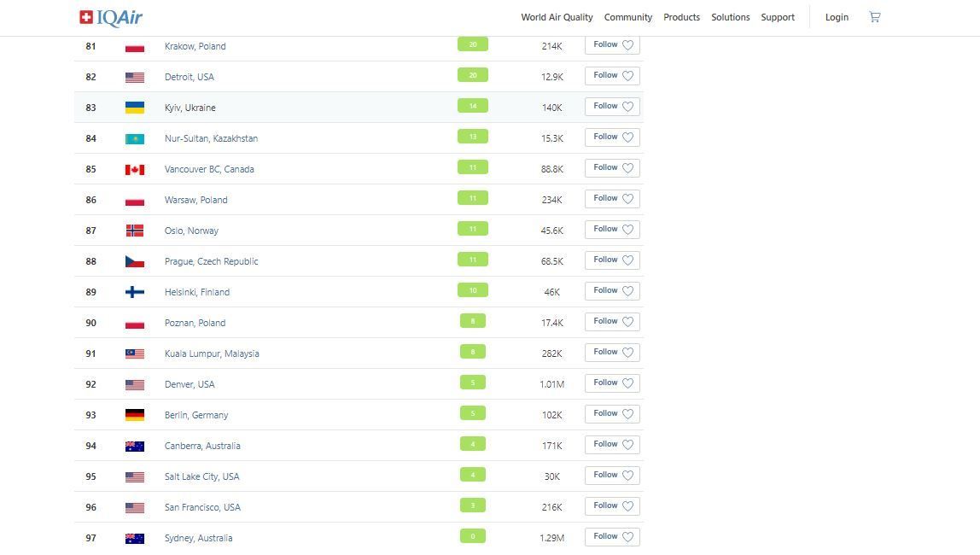
Task: Expand the Community menu
Action: pos(628,17)
